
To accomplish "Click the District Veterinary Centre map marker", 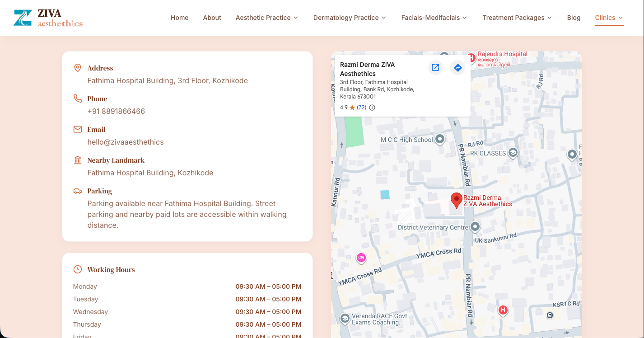I will pos(475,226).
